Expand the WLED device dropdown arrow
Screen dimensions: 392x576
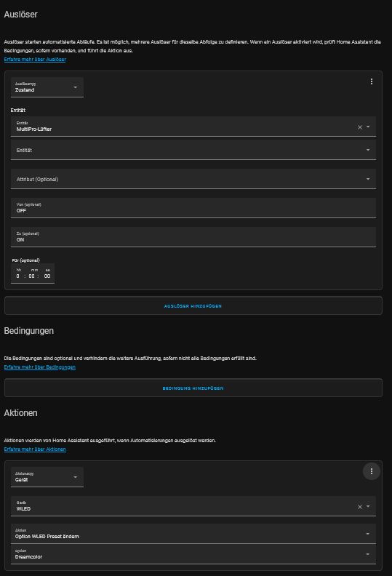pyautogui.click(x=368, y=507)
